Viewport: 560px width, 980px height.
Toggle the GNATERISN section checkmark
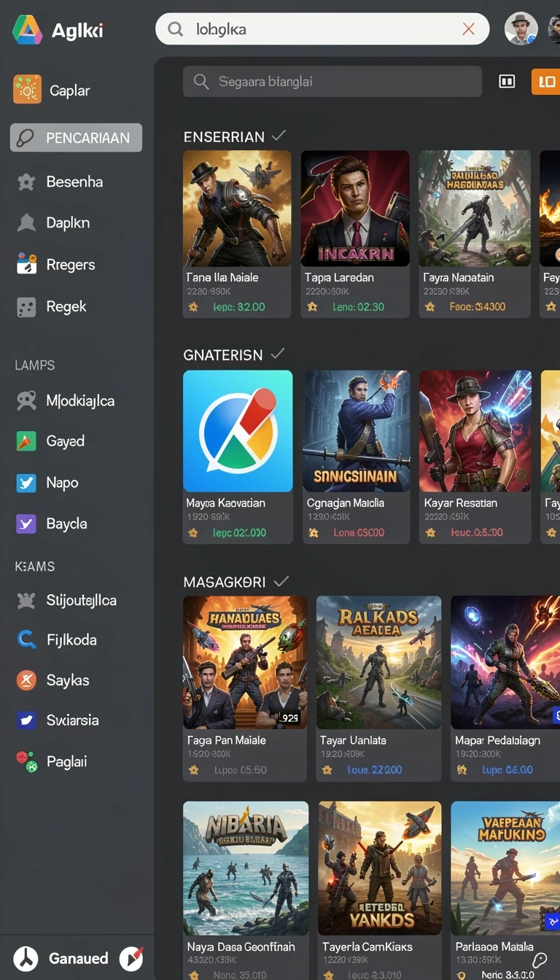pos(277,354)
